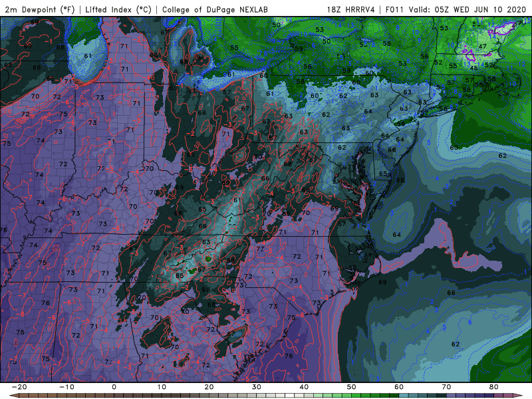Click the "40" label on the color scale
This screenshot has height=399, width=532.
tap(304, 387)
